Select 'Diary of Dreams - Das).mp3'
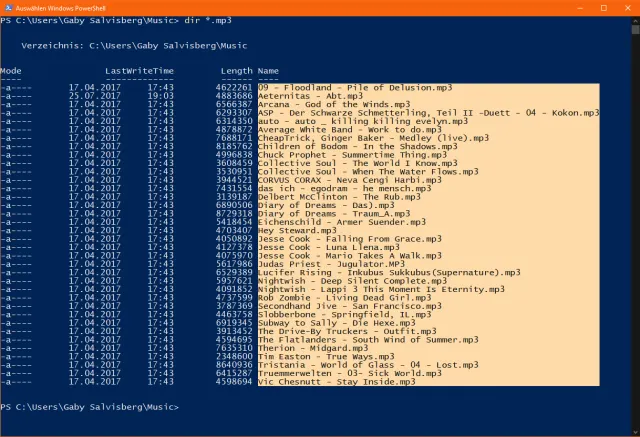This screenshot has height=437, width=640. tap(326, 205)
